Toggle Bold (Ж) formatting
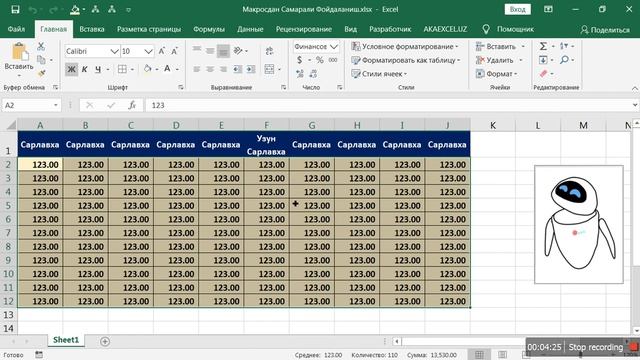Image resolution: width=640 pixels, height=360 pixels. point(71,69)
